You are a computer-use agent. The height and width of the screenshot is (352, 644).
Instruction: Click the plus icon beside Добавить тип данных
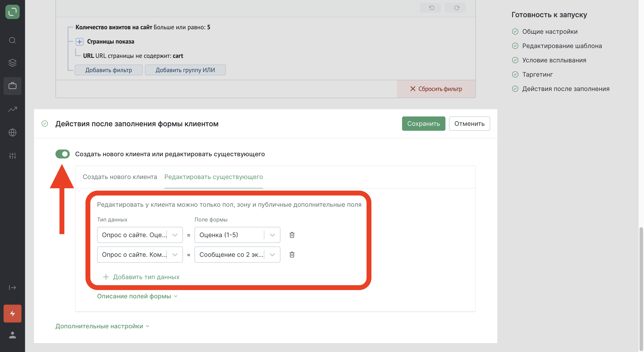pyautogui.click(x=106, y=277)
